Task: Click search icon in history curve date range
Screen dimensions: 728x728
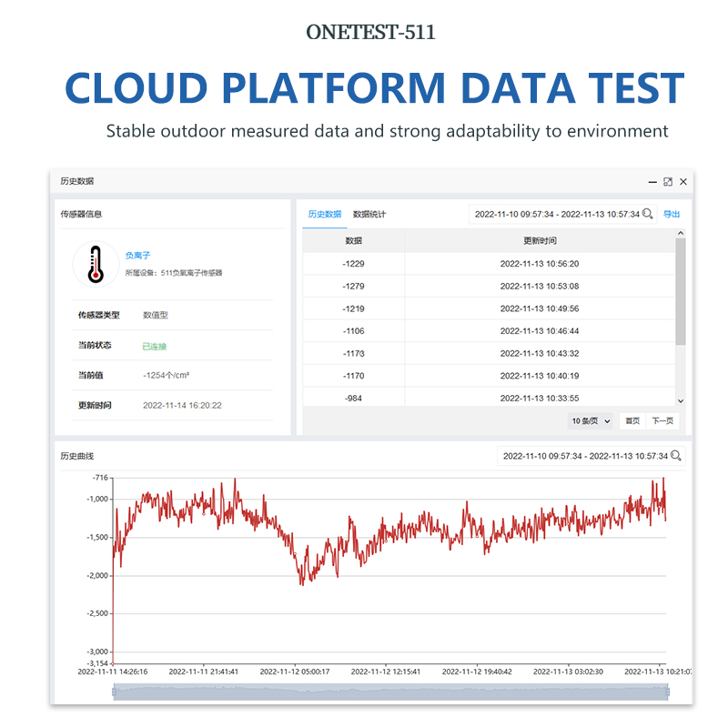Action: tap(675, 456)
